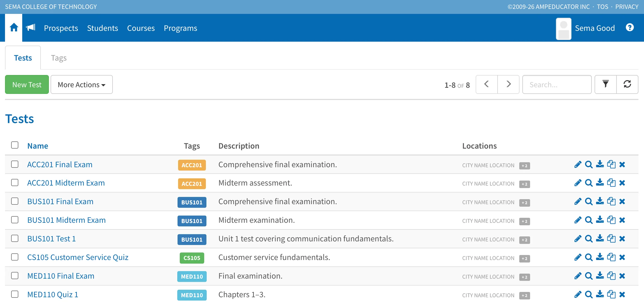The width and height of the screenshot is (644, 305).
Task: Copy the CS105 Customer Service Quiz test
Action: [611, 257]
